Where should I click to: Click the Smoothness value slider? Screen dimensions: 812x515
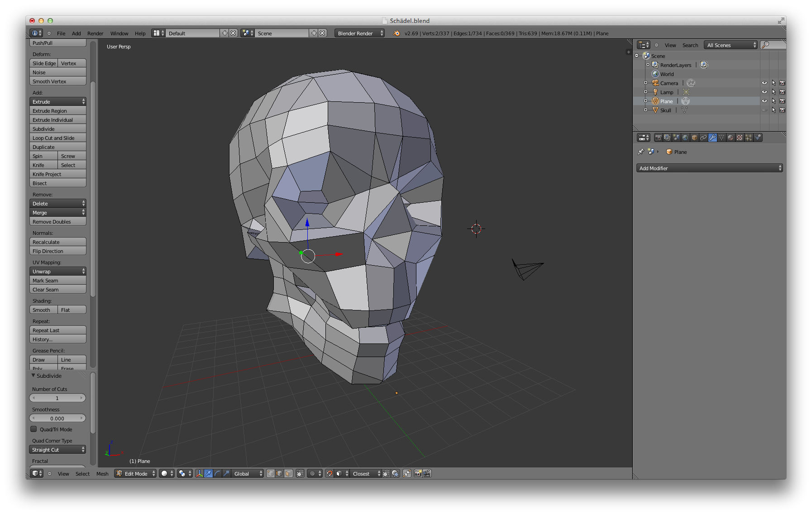tap(57, 419)
